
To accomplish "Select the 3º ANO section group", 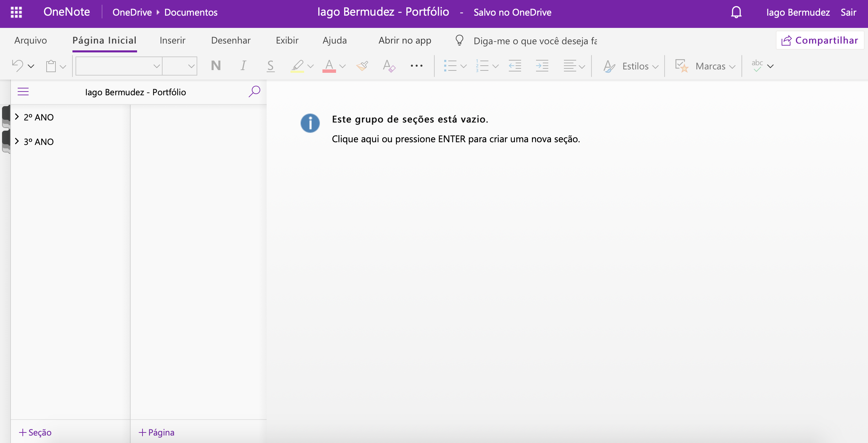I will coord(39,142).
